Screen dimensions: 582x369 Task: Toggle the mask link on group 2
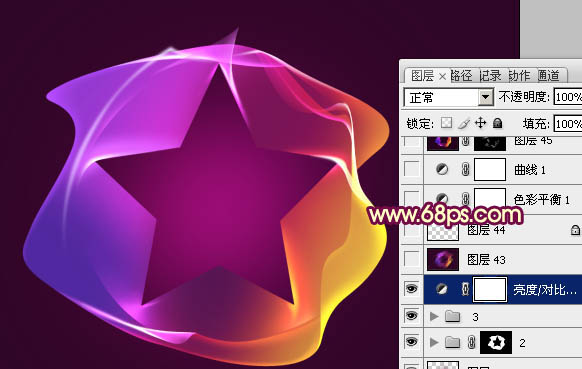tap(471, 342)
